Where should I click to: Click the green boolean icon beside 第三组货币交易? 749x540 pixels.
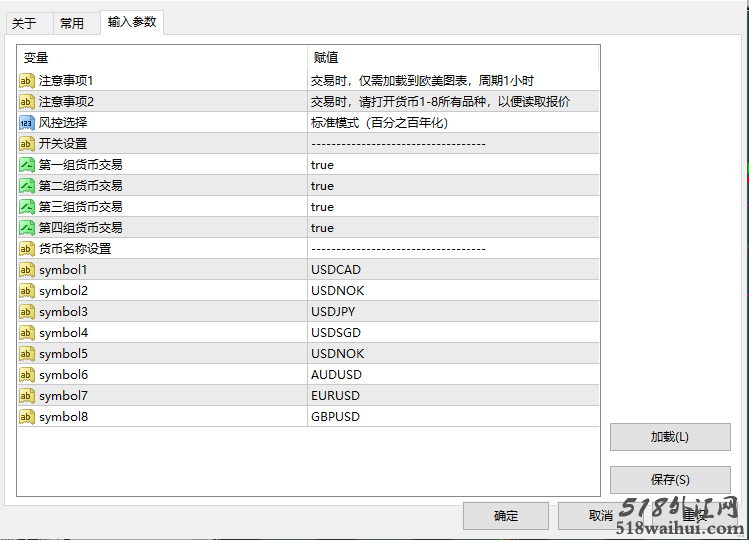click(x=27, y=207)
